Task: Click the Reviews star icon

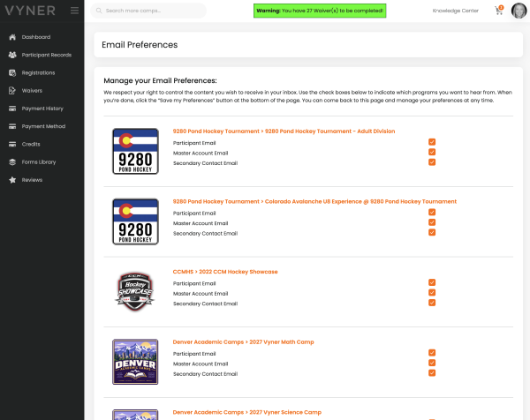Action: pyautogui.click(x=12, y=180)
